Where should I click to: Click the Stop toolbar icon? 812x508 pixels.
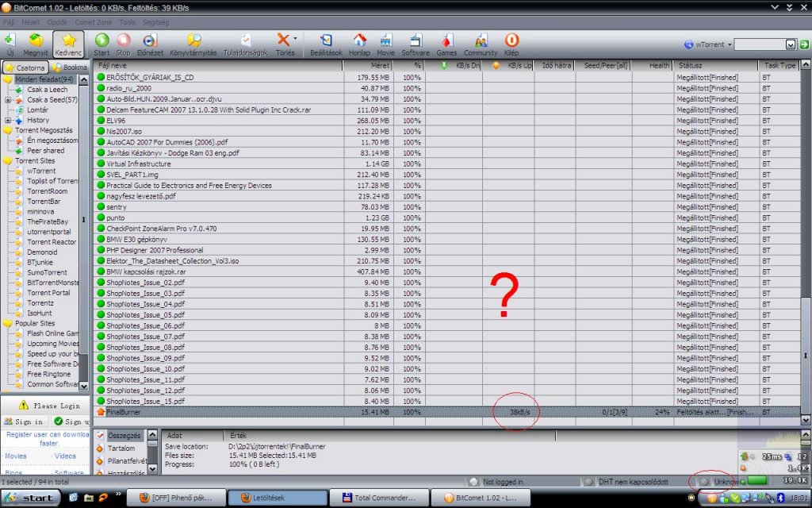(x=123, y=40)
